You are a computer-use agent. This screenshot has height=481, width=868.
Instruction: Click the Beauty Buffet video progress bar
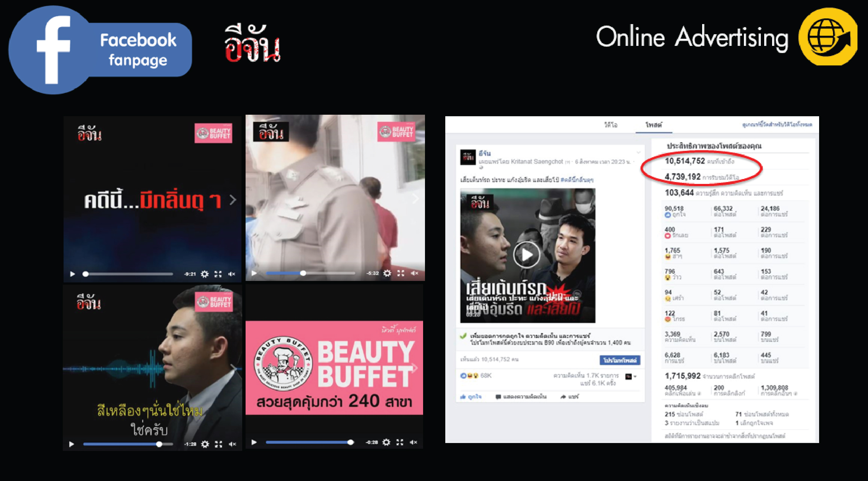[x=310, y=442]
